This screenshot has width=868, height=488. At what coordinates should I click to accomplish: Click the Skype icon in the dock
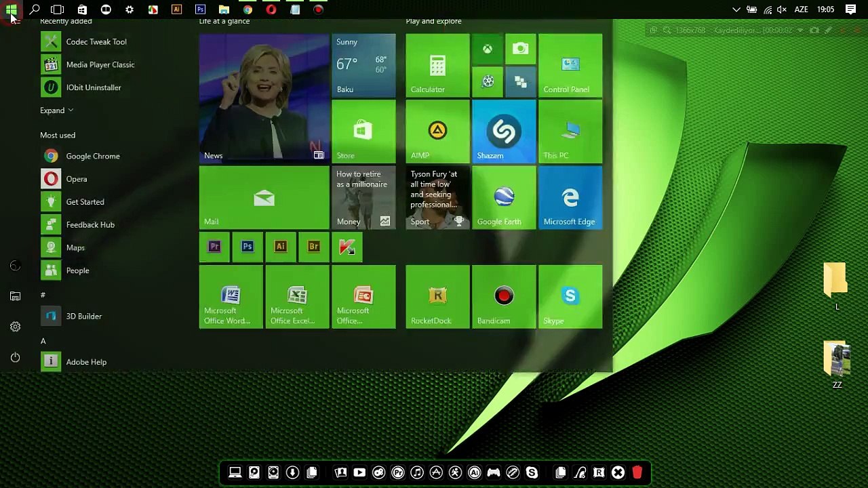click(532, 472)
